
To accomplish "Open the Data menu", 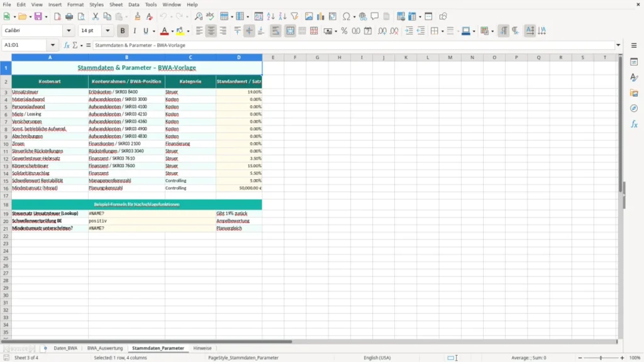I will (x=133, y=4).
